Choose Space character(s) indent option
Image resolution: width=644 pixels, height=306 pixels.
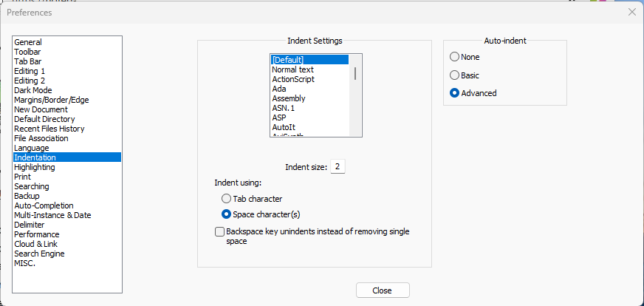pyautogui.click(x=227, y=214)
